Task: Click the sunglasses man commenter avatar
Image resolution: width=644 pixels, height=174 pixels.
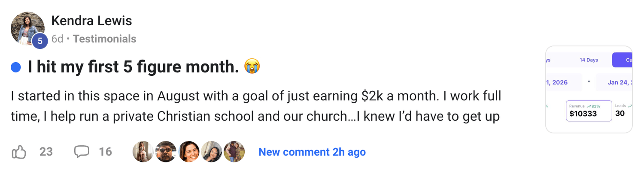Action: pos(166,152)
